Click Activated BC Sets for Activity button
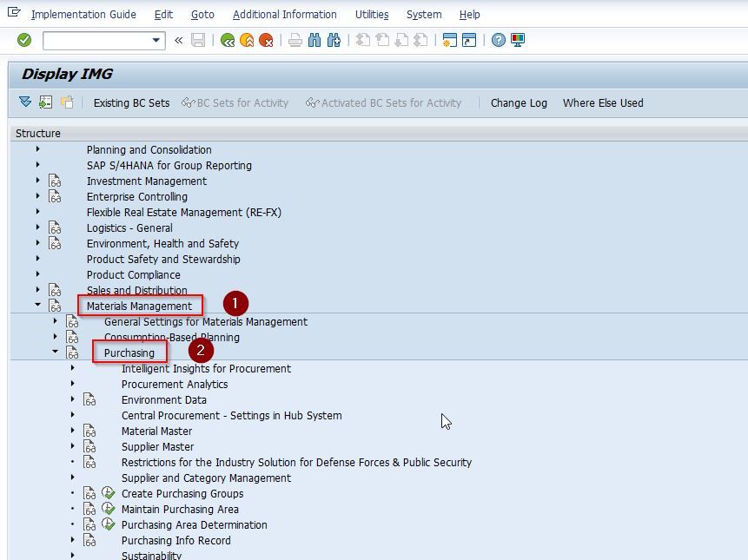 (383, 103)
